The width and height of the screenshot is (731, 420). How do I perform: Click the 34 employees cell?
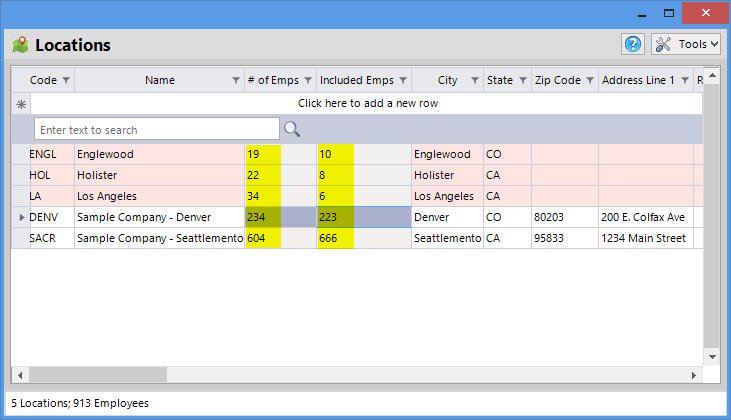(x=281, y=196)
